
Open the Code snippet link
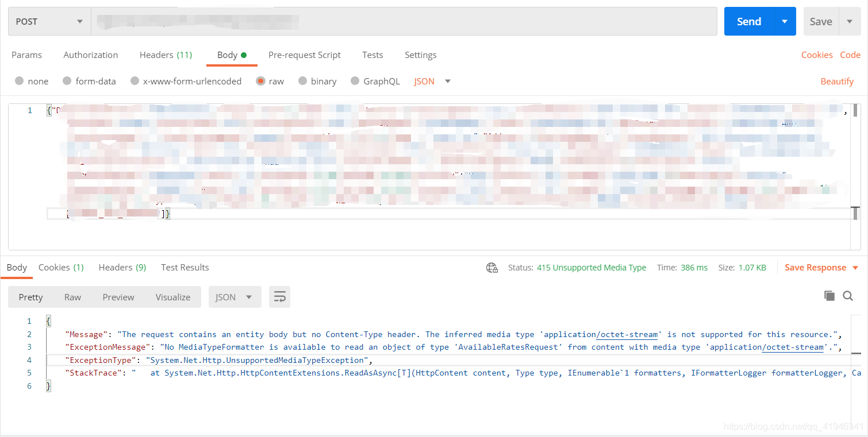point(850,55)
